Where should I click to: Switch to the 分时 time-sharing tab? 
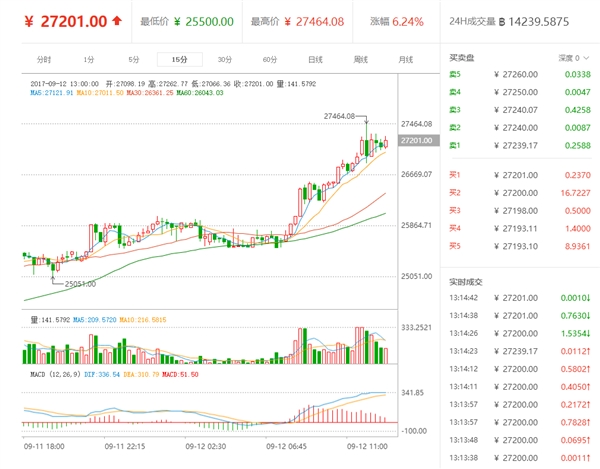42,60
